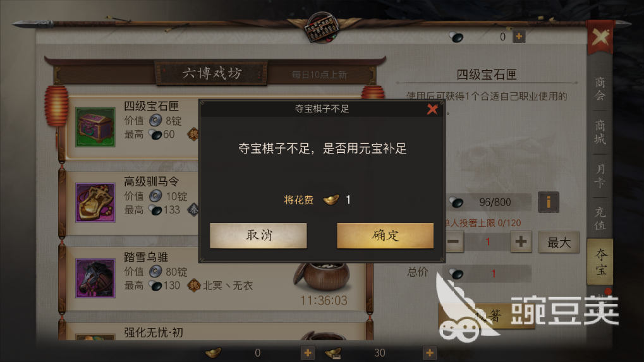Open the 商城 side tab
The image size is (644, 362).
click(600, 132)
